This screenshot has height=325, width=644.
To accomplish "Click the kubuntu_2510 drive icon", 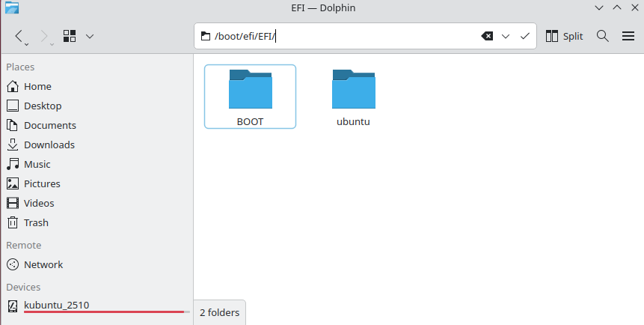I will pyautogui.click(x=13, y=306).
